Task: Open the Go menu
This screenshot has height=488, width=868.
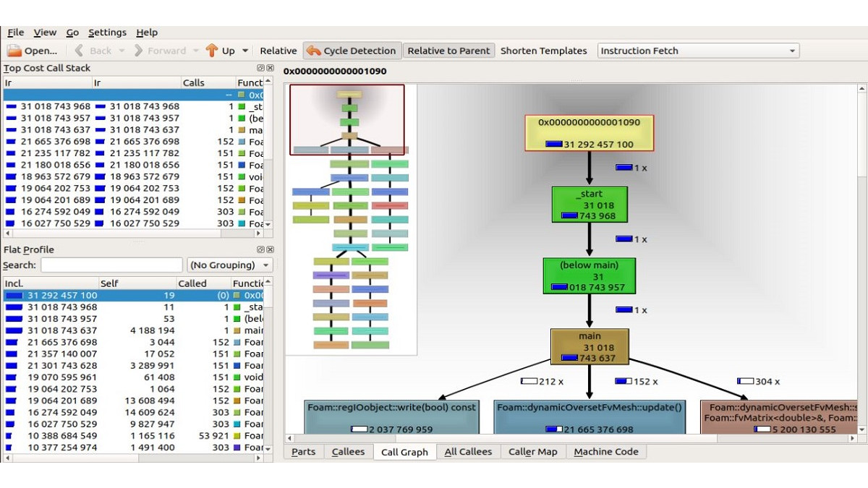Action: [72, 33]
